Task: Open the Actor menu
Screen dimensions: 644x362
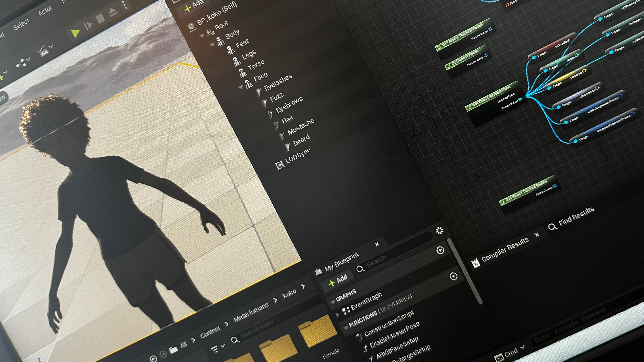Action: 45,11
